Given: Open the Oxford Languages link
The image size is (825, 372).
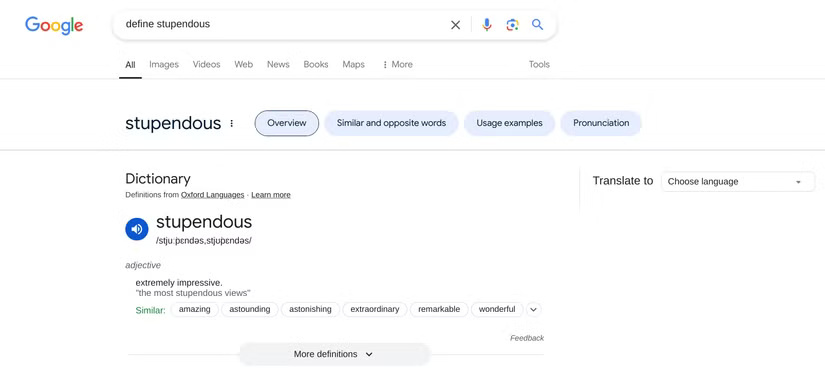Looking at the screenshot, I should [213, 195].
